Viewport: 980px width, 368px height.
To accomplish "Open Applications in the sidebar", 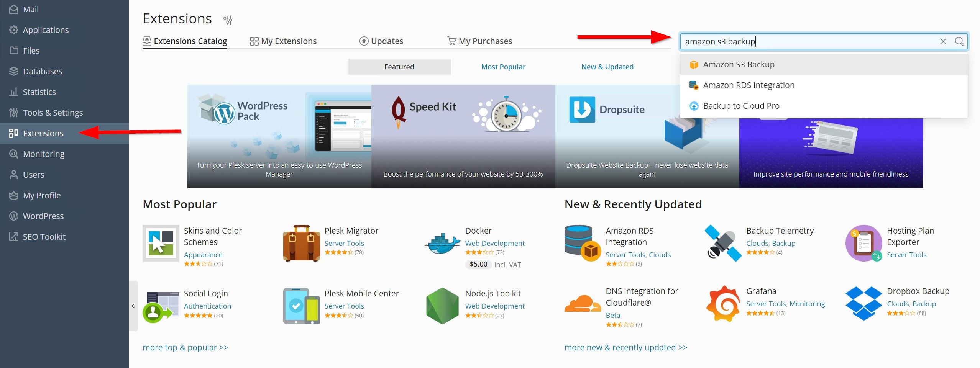I will pos(64,30).
